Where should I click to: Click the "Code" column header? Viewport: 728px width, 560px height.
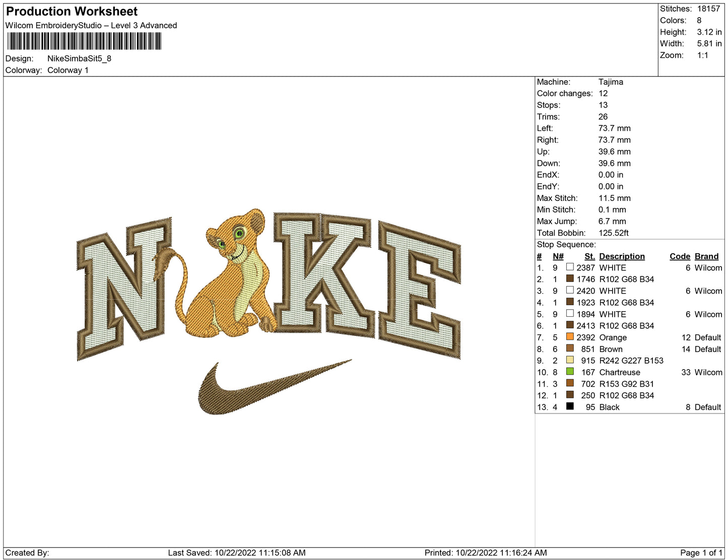point(680,256)
